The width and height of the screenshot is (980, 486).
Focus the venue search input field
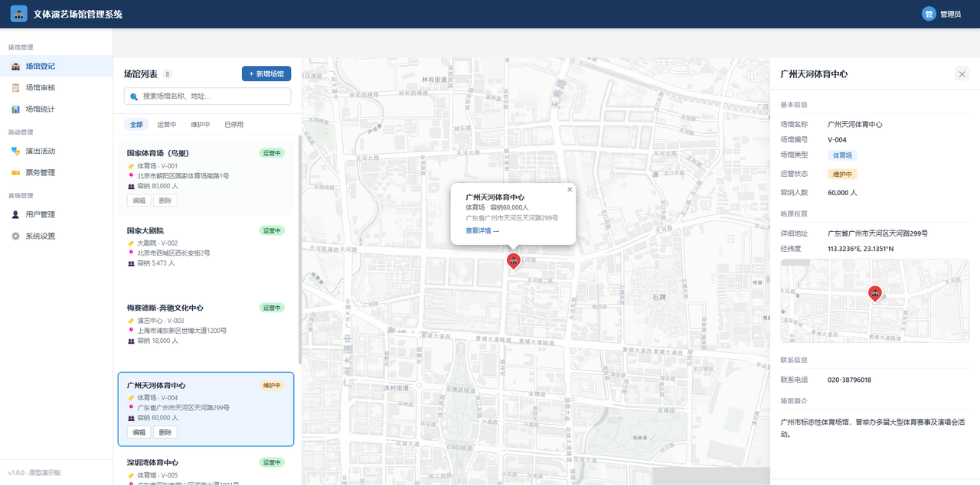207,96
